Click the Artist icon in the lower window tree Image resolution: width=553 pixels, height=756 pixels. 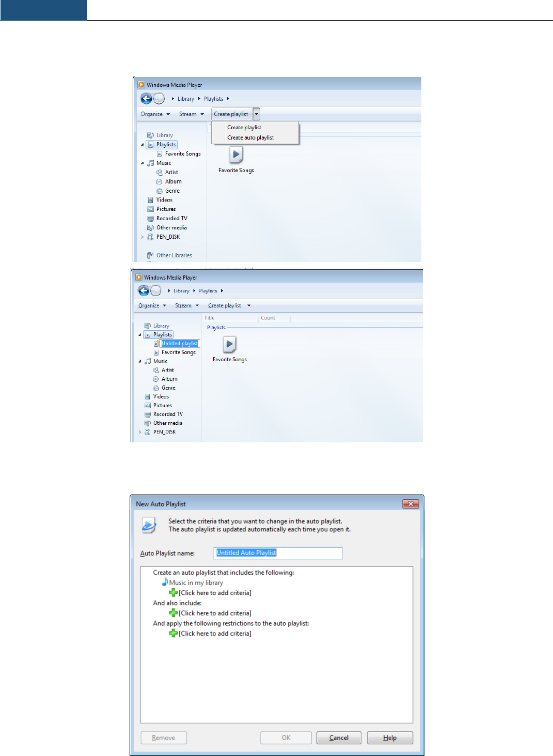(156, 370)
